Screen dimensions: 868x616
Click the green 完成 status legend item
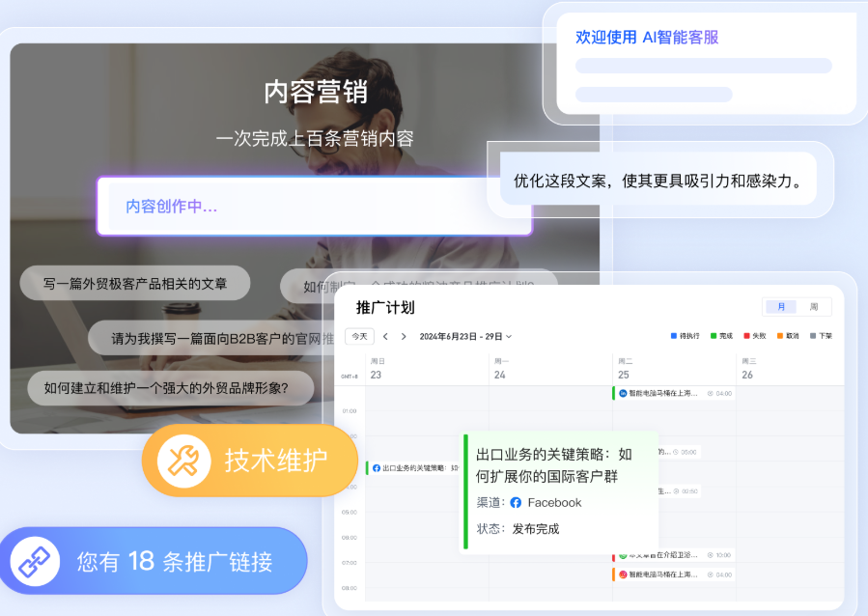[x=720, y=336]
